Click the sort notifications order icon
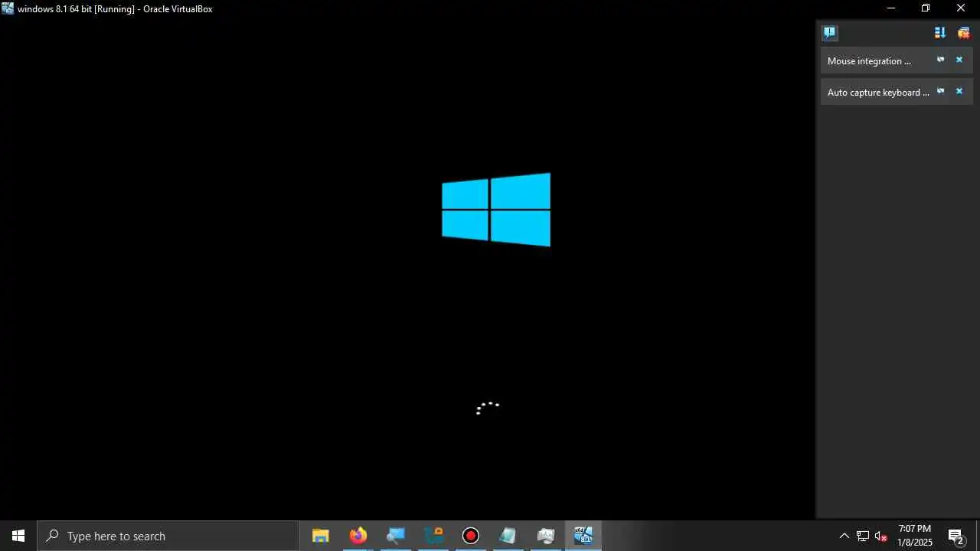The width and height of the screenshot is (980, 551). (940, 32)
